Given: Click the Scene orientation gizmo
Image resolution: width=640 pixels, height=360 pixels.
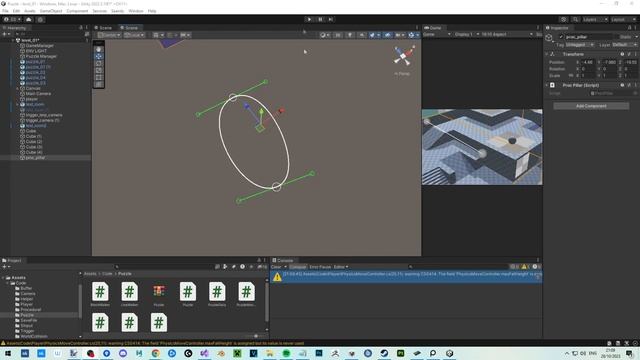Looking at the screenshot, I should pyautogui.click(x=403, y=56).
